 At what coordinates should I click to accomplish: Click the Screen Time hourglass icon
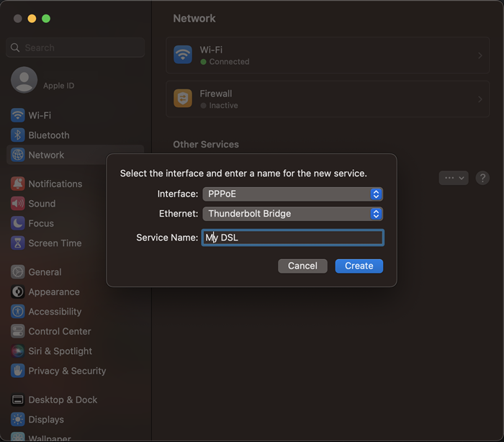click(x=18, y=243)
